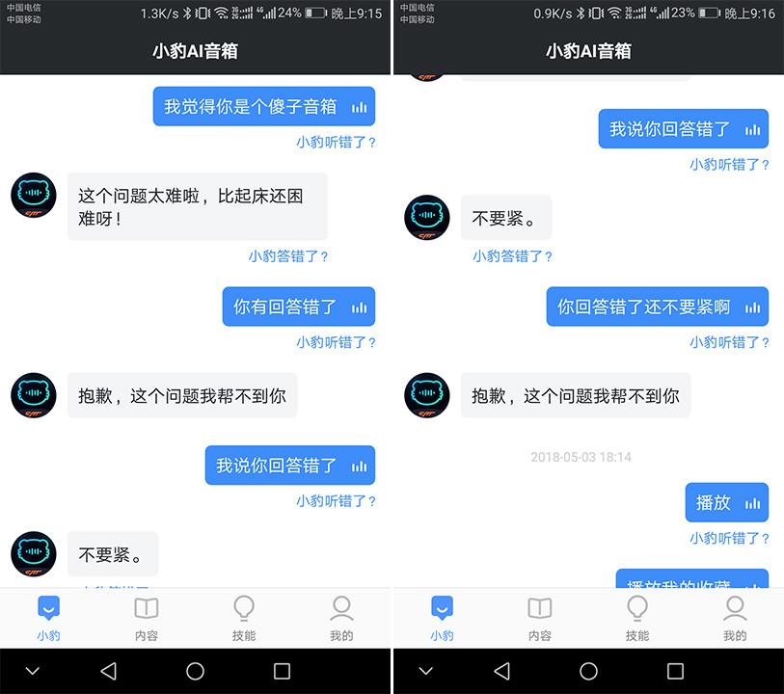Play voice icon on 我觉得你是个傻子音箱 bubble
784x694 pixels.
(x=359, y=107)
